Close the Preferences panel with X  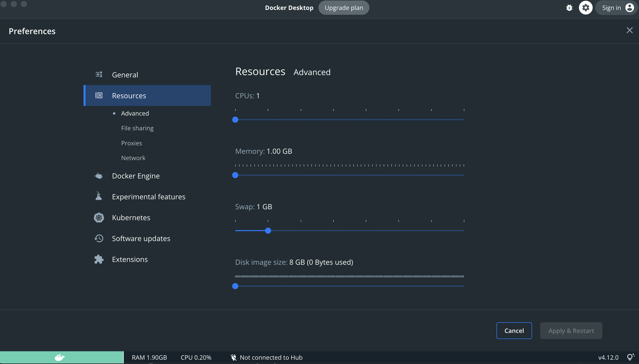(629, 30)
